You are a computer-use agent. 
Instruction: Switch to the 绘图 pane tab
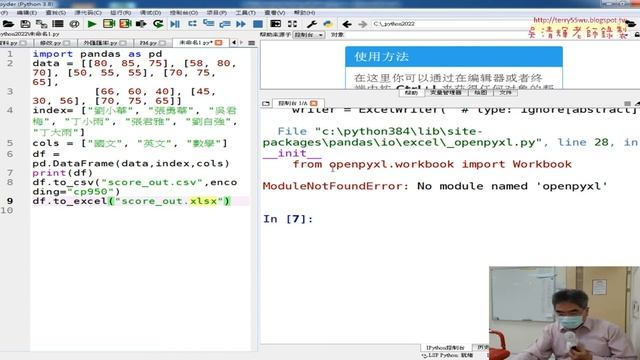[x=480, y=93]
